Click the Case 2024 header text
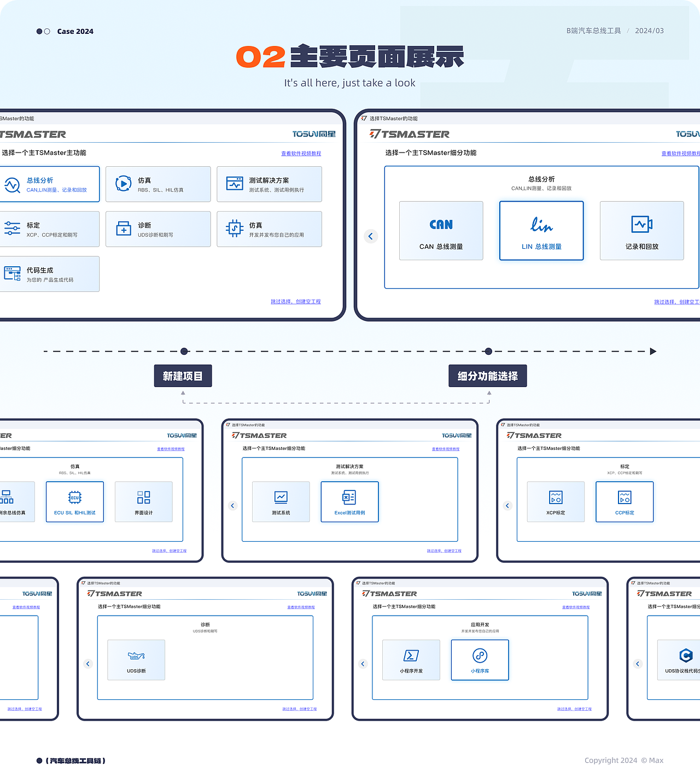 point(75,31)
